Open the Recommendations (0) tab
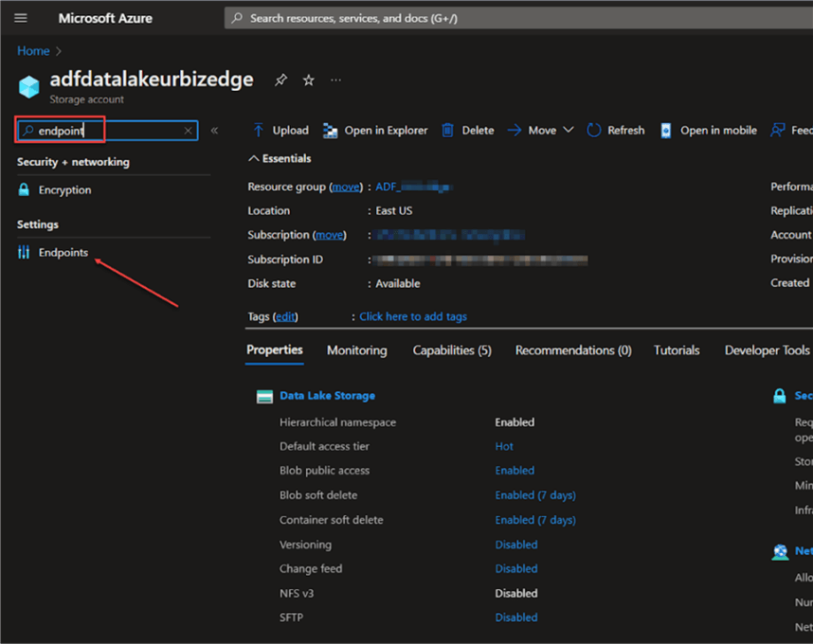This screenshot has height=644, width=813. (573, 350)
